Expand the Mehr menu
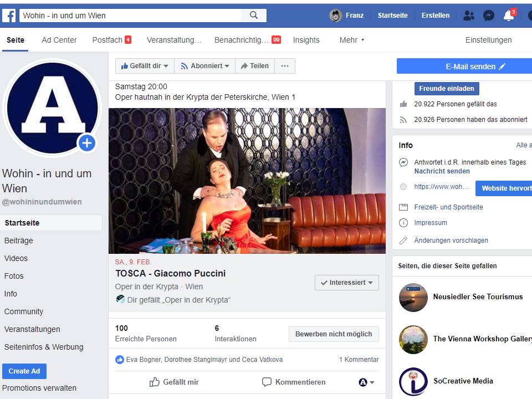 pos(352,40)
